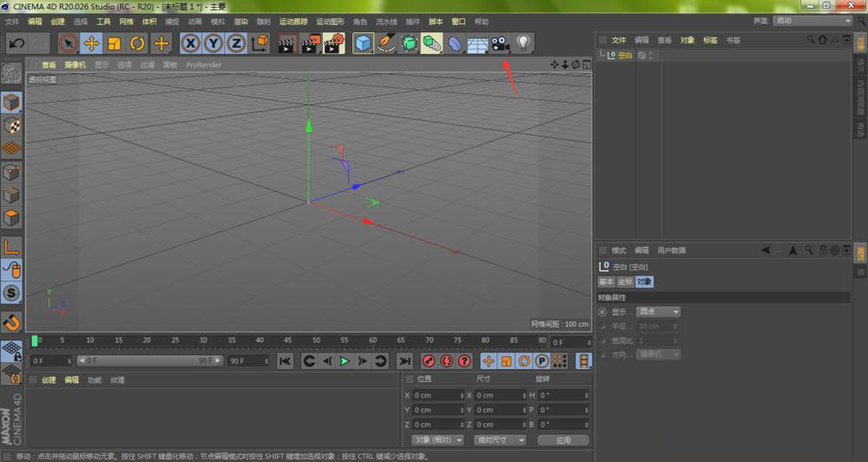868x462 pixels.
Task: Select Model mode cube icon
Action: (x=11, y=102)
